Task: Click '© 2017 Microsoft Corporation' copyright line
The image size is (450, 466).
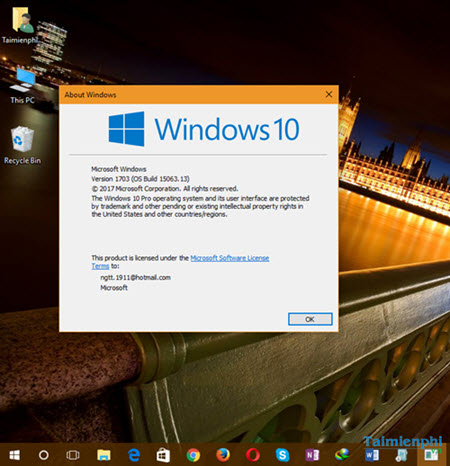Action: pyautogui.click(x=165, y=188)
